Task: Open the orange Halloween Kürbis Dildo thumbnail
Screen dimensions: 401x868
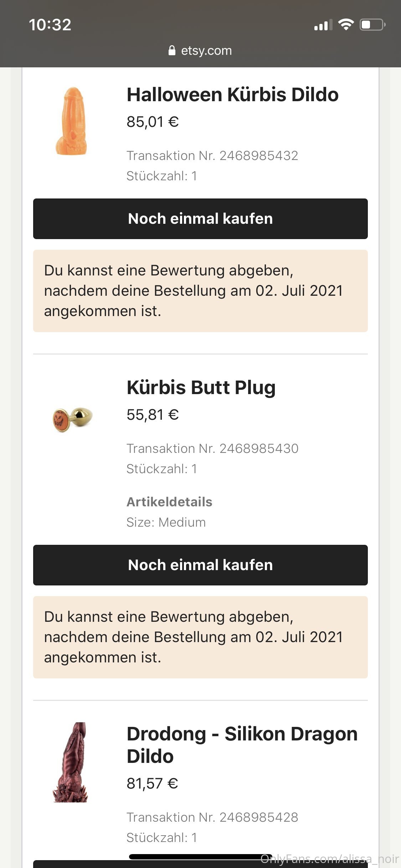Action: pos(72,122)
